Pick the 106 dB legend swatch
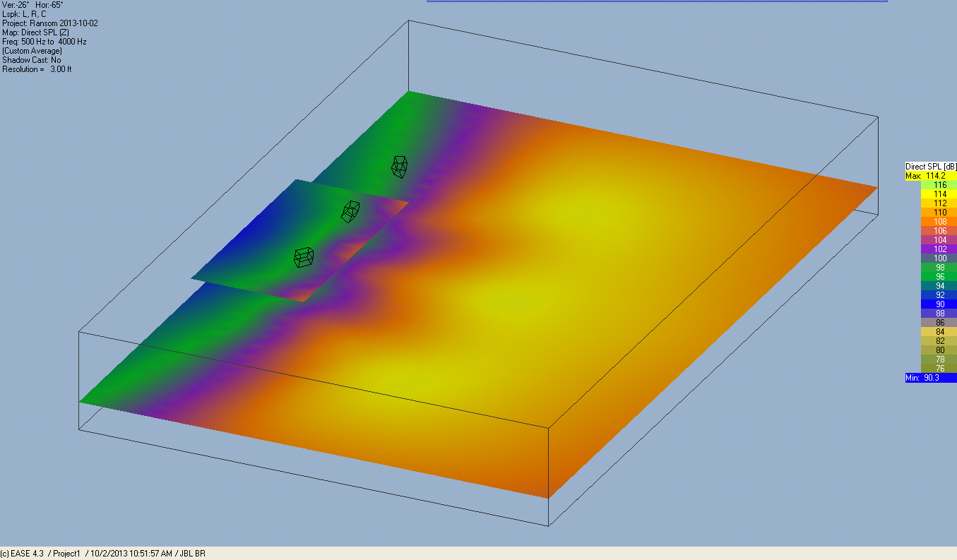Image resolution: width=957 pixels, height=560 pixels. pyautogui.click(x=939, y=230)
